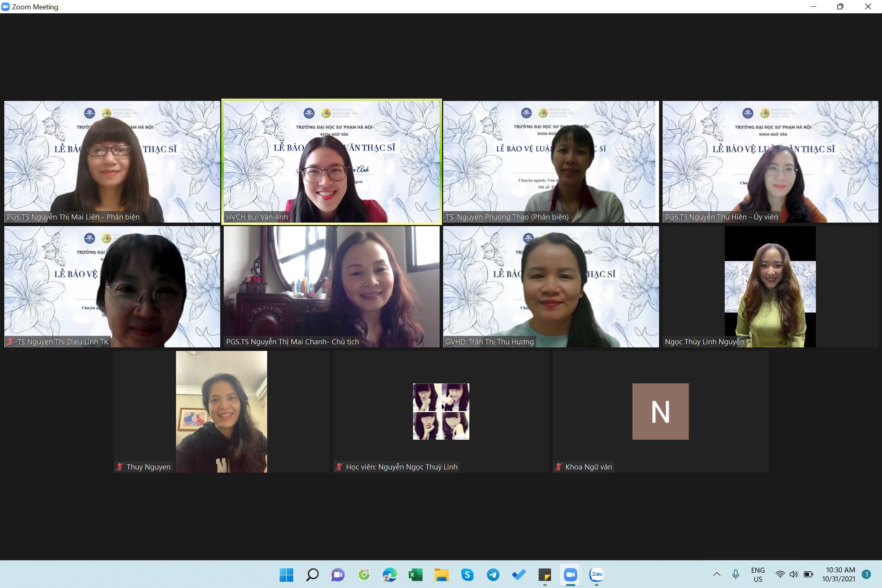Click the taskbar Search icon
The image size is (882, 588).
(x=312, y=575)
